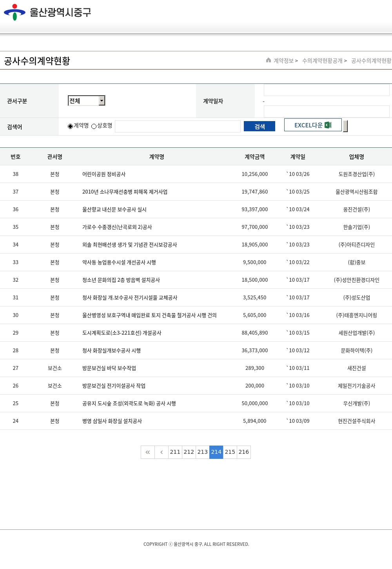The image size is (392, 569).
Task: Navigate to page 216
Action: pos(244,452)
